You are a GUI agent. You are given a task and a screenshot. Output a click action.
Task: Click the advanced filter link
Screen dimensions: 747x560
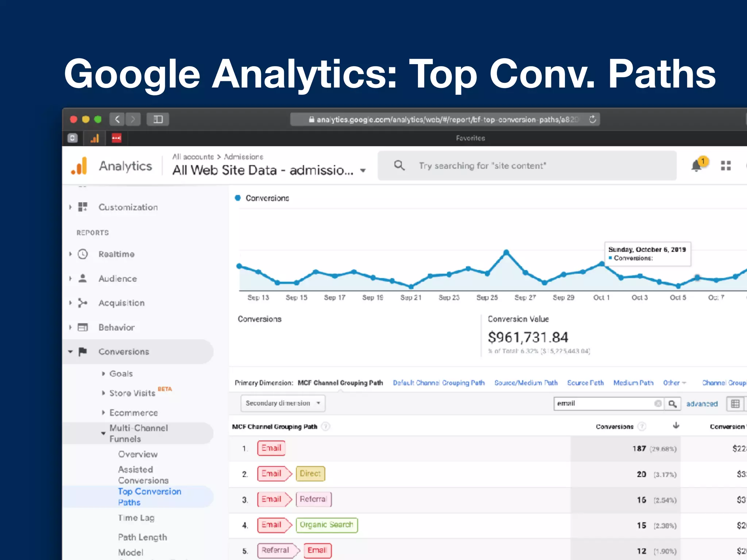pyautogui.click(x=701, y=404)
